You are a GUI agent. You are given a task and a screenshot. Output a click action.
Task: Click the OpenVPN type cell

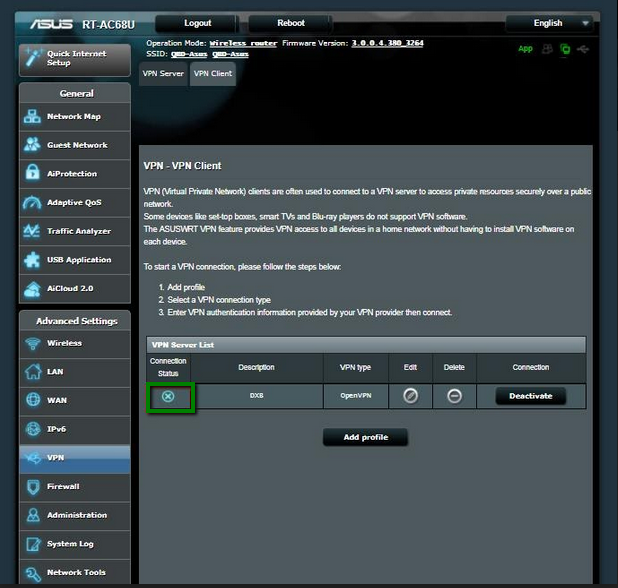click(x=356, y=396)
